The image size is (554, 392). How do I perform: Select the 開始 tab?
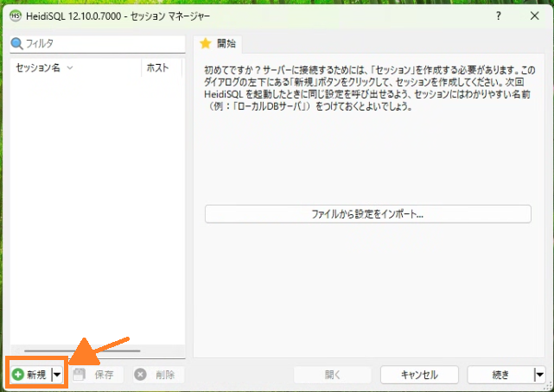[218, 44]
